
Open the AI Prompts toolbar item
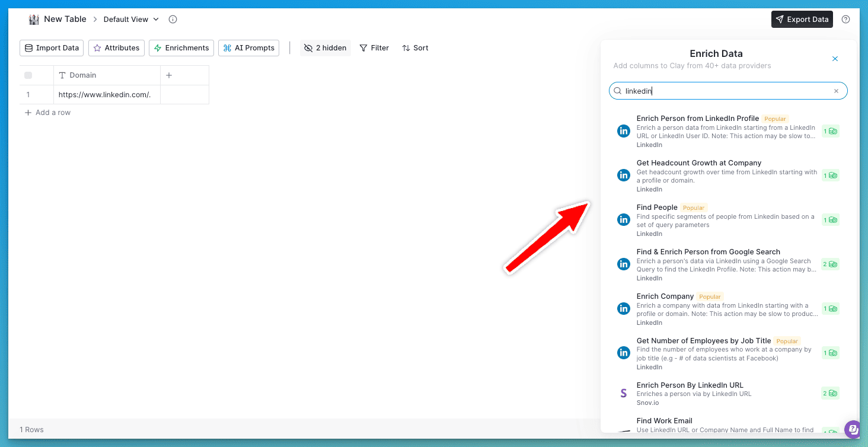coord(248,48)
